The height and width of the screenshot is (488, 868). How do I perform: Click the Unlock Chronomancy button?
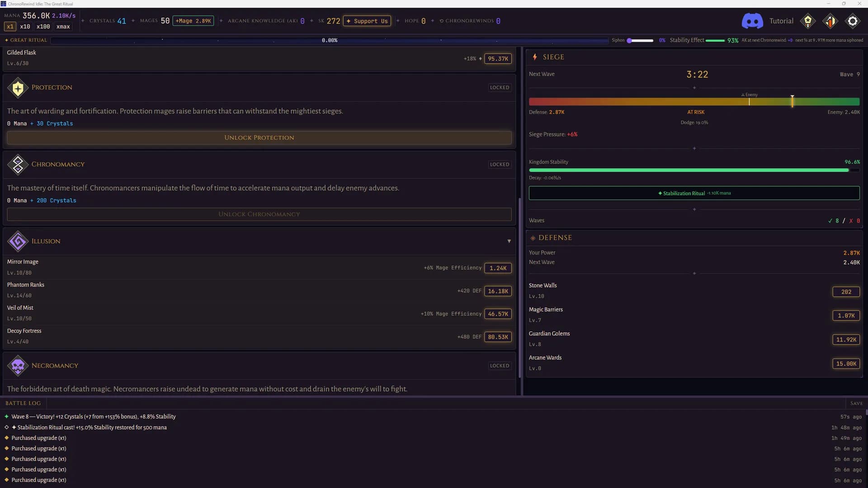pos(259,214)
